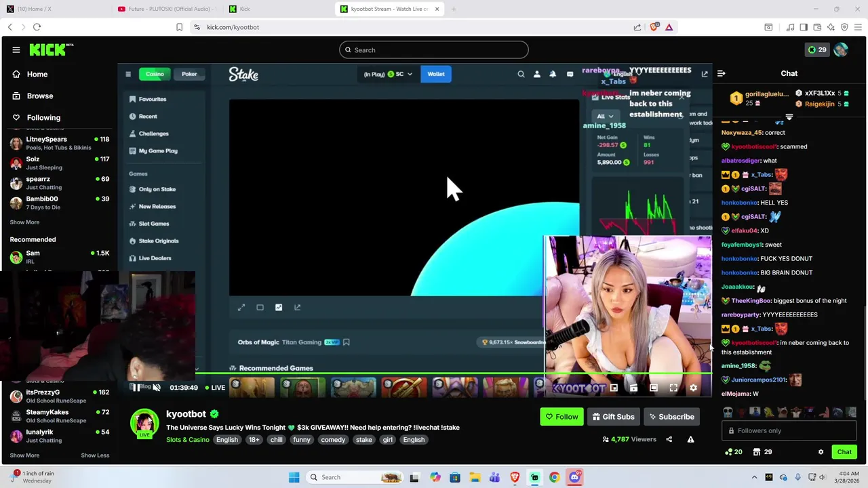The width and height of the screenshot is (868, 488).
Task: Expand the gift leaderboard handle
Action: pos(789,117)
